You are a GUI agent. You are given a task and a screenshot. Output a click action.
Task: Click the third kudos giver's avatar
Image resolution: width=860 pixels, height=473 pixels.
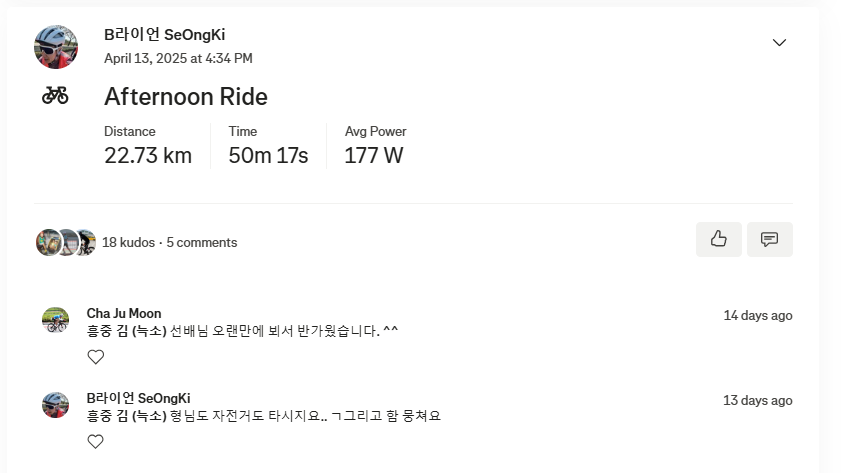pos(87,242)
